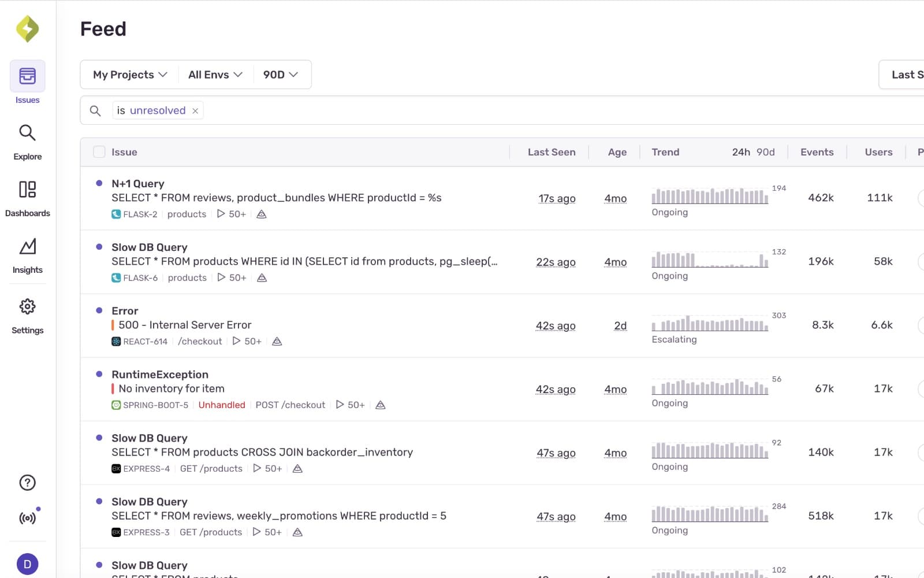Click the trend chart for N+1 Query
Image resolution: width=924 pixels, height=578 pixels.
(x=710, y=197)
